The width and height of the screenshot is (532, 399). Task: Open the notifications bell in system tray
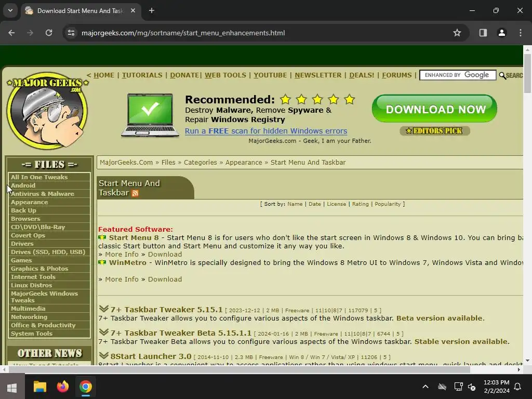click(x=518, y=387)
